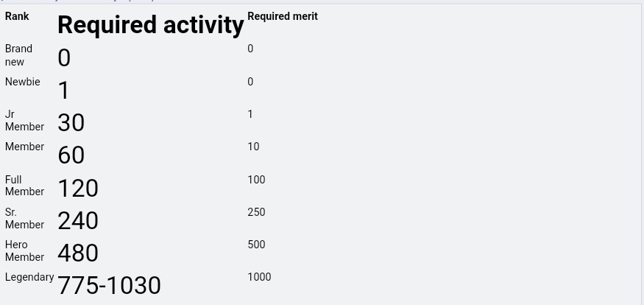Select the Jr Member rank cell

(x=24, y=120)
